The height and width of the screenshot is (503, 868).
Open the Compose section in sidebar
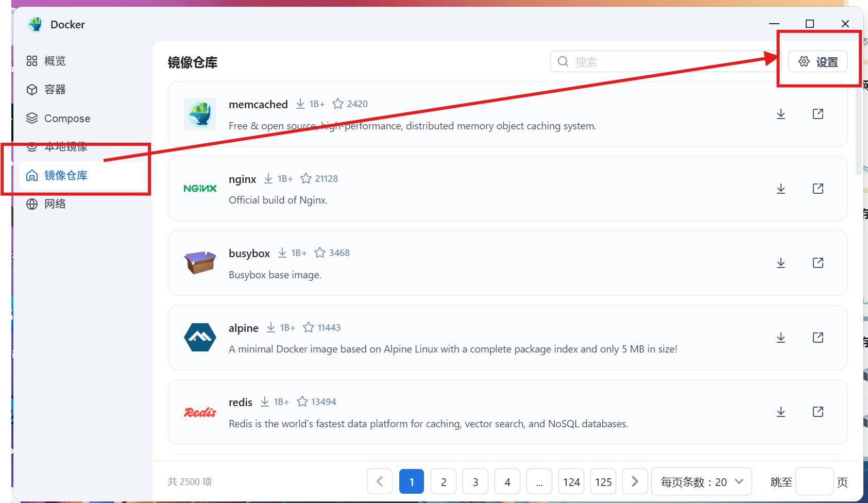coord(67,118)
